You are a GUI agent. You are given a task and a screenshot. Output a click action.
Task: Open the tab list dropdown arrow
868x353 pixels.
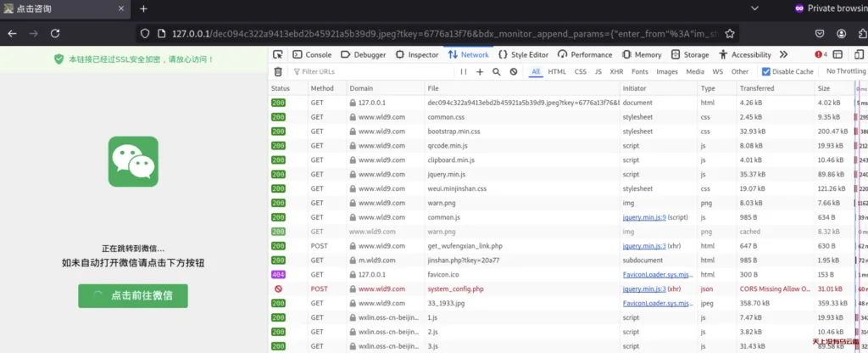[x=754, y=8]
